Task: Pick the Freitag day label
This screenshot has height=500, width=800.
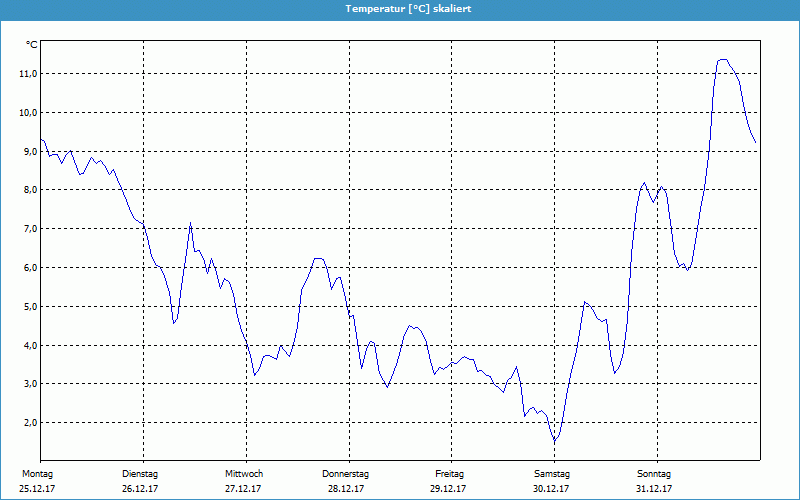Action: (x=450, y=474)
